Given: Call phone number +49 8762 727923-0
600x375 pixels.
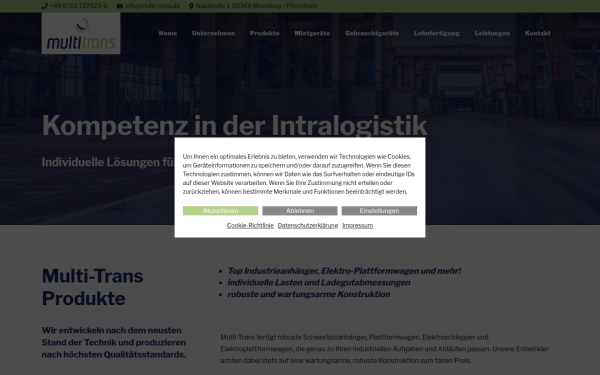Looking at the screenshot, I should 78,6.
